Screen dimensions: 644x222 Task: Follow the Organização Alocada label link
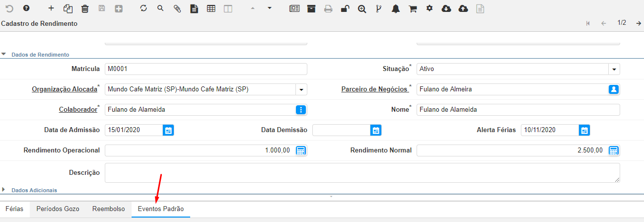pyautogui.click(x=65, y=89)
